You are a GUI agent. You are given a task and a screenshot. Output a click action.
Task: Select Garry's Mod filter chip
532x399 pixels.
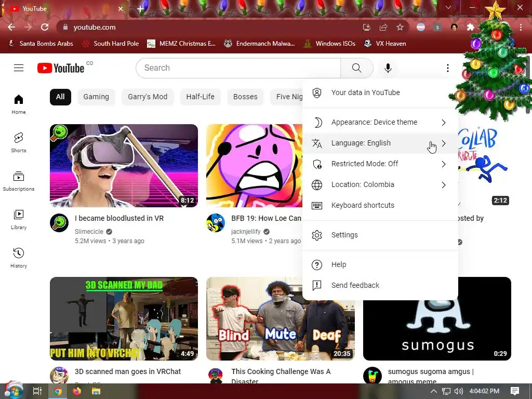pos(148,97)
